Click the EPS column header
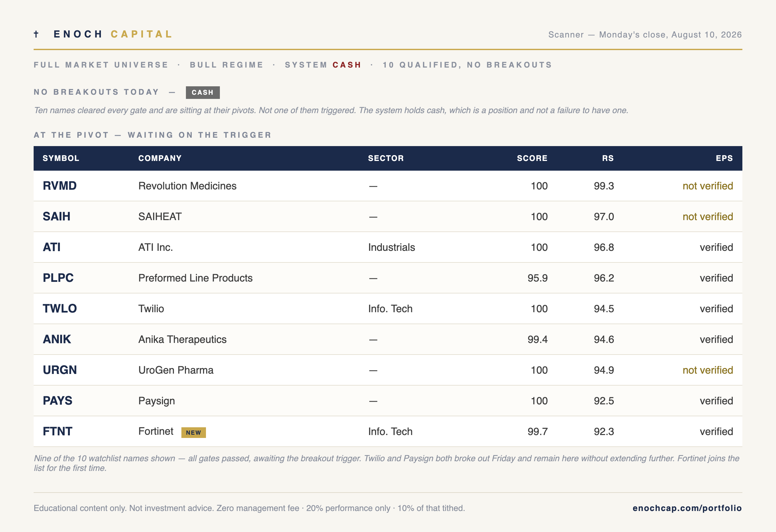The image size is (776, 532). pyautogui.click(x=724, y=158)
